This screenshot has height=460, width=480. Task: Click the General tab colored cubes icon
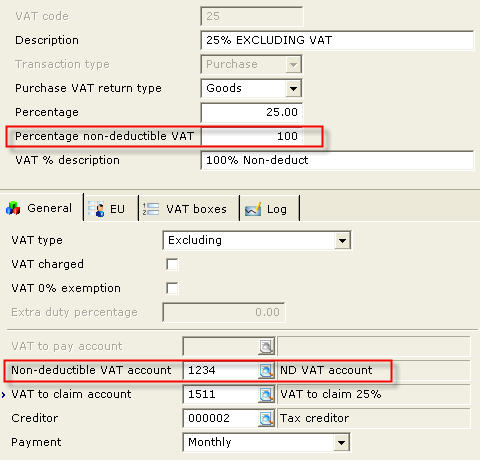[x=13, y=208]
